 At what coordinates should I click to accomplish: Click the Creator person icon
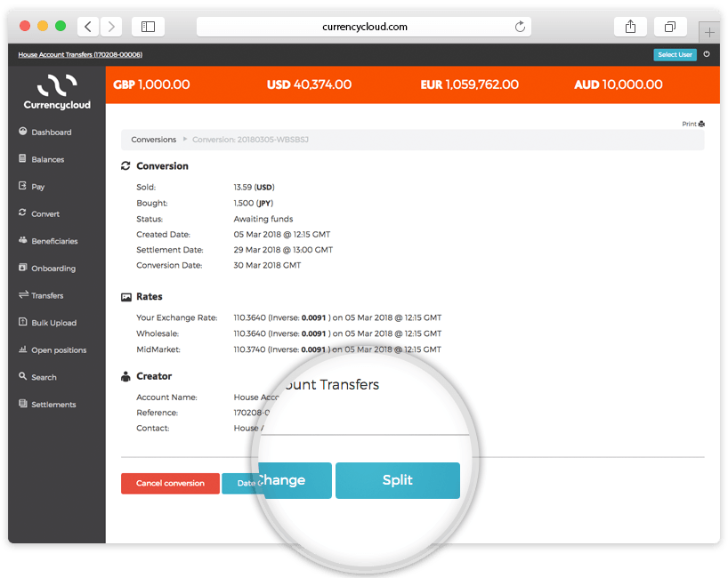[x=125, y=377]
